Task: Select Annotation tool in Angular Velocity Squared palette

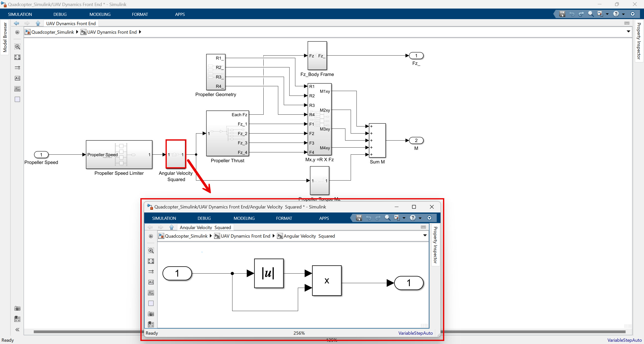Action: (151, 282)
